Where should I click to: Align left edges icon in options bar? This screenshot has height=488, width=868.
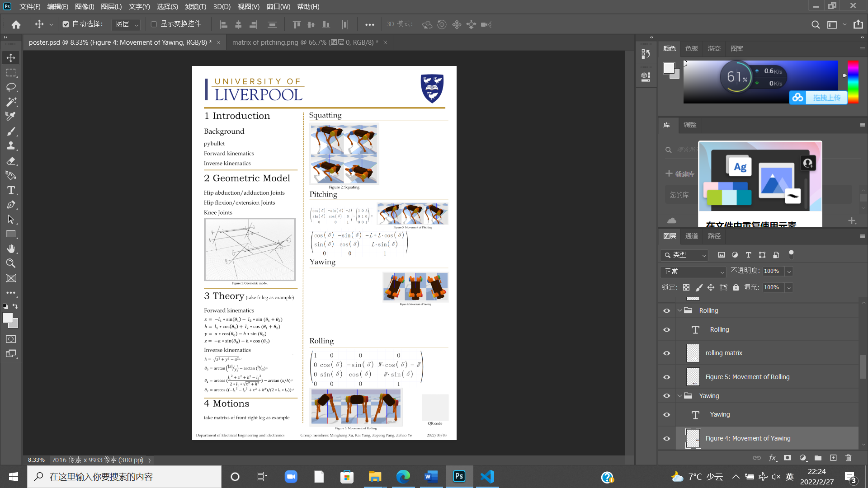(223, 24)
